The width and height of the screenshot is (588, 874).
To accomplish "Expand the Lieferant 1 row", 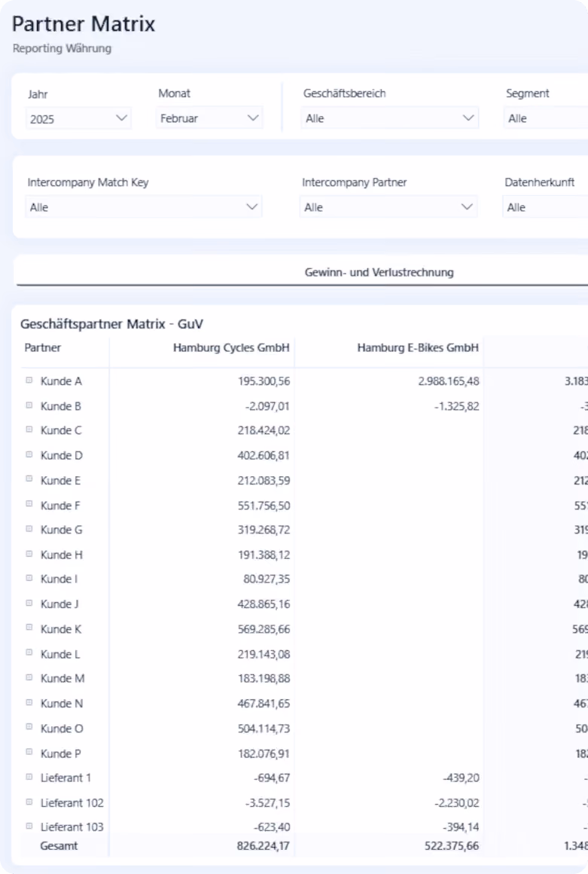I will coord(29,777).
